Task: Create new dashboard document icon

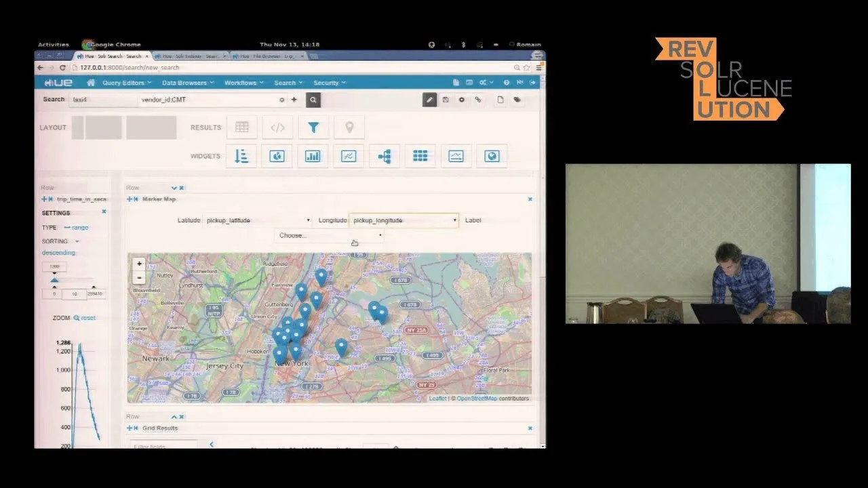Action: (x=500, y=100)
